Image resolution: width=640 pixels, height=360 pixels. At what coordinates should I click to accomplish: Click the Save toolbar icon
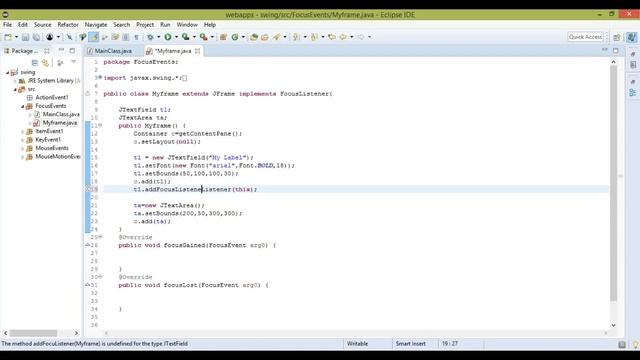[25, 37]
